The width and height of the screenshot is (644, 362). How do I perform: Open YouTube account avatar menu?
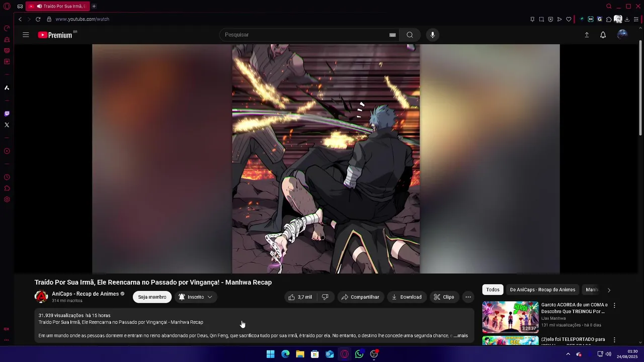pyautogui.click(x=622, y=34)
